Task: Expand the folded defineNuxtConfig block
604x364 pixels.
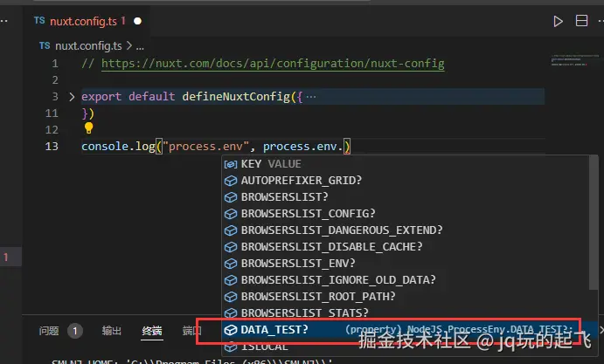Action: click(x=72, y=97)
